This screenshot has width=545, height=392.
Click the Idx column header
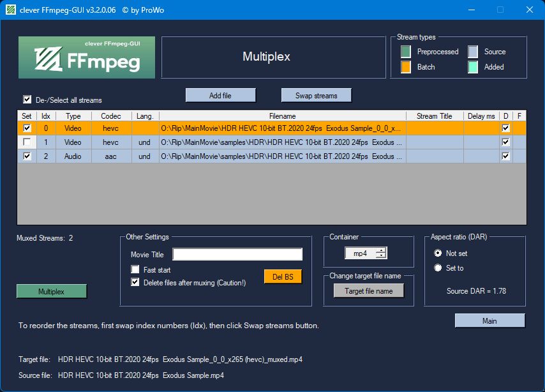46,116
